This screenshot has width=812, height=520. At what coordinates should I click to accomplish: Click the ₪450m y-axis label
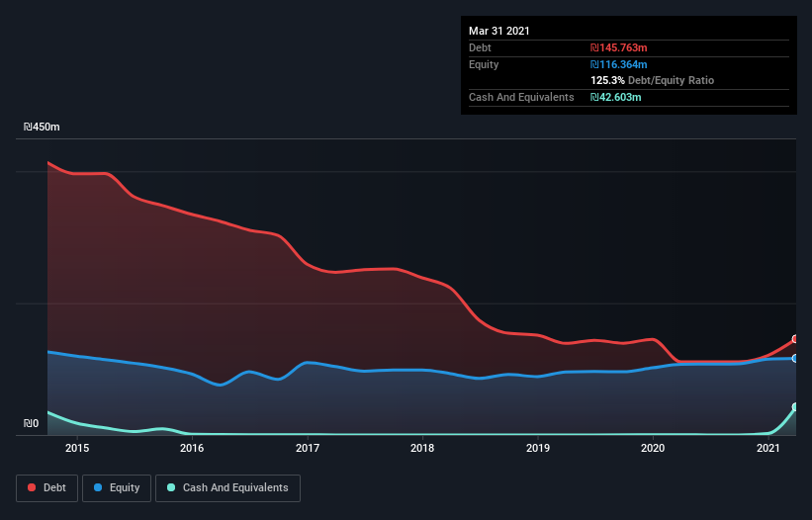(42, 127)
